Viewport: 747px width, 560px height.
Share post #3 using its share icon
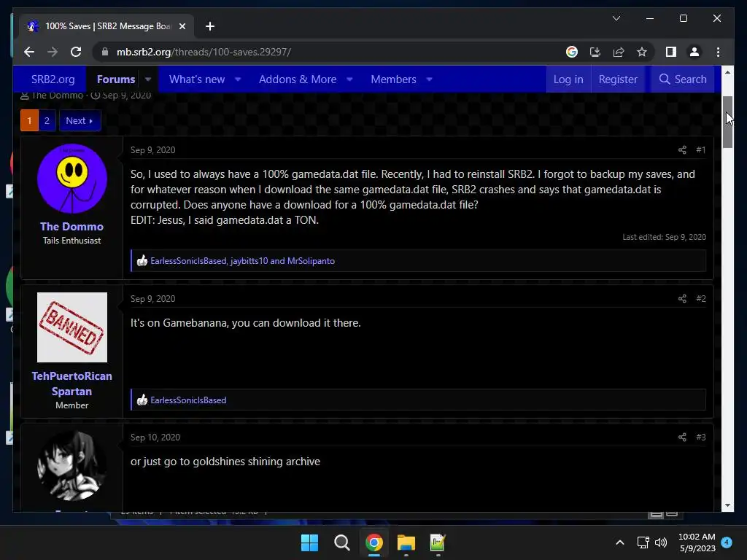click(x=682, y=437)
